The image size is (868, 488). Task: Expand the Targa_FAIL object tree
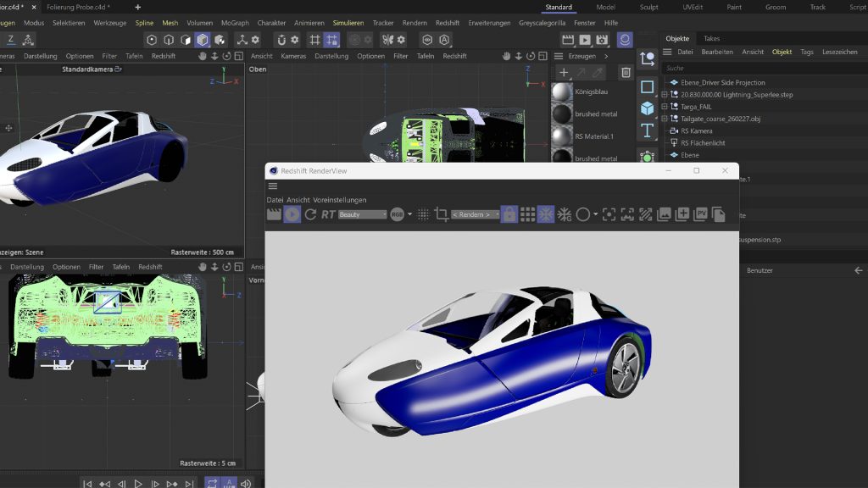click(665, 107)
